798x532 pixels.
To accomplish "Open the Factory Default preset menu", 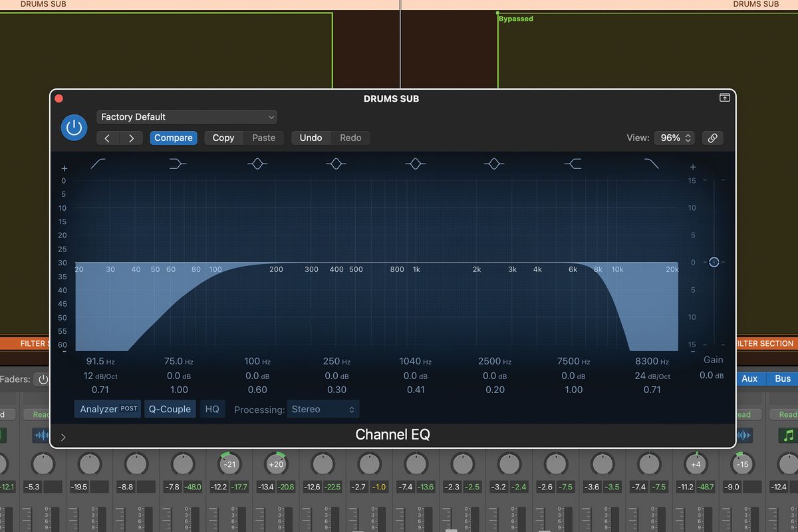I will pos(186,116).
